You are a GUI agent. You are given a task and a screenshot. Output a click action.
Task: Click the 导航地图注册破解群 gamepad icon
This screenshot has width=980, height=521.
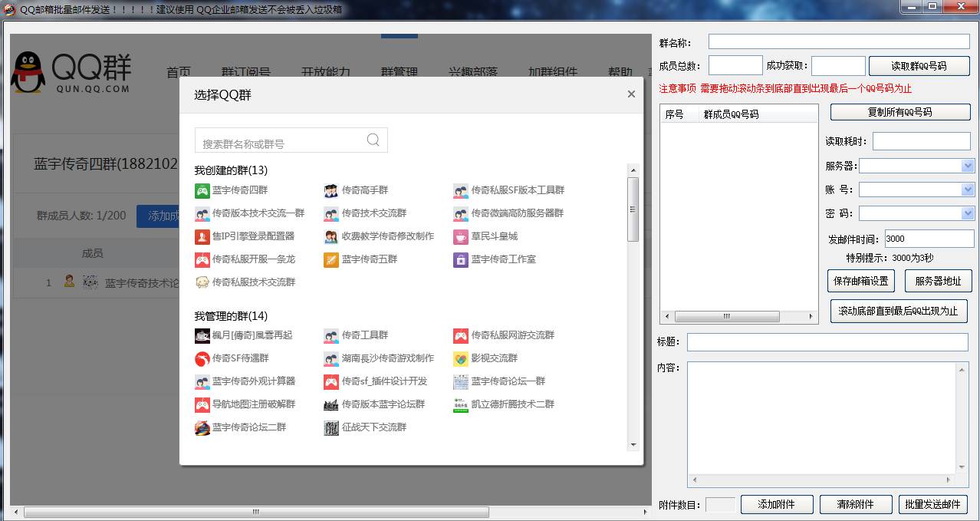pos(202,404)
